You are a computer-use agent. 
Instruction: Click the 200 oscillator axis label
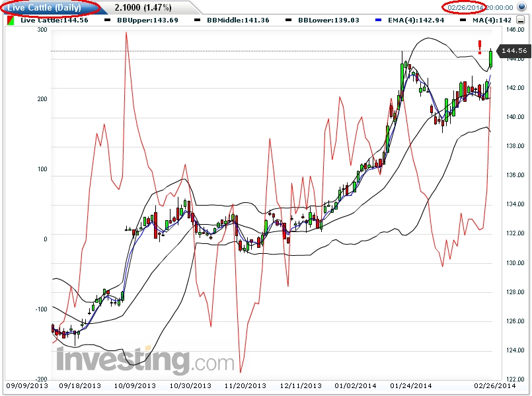point(42,99)
